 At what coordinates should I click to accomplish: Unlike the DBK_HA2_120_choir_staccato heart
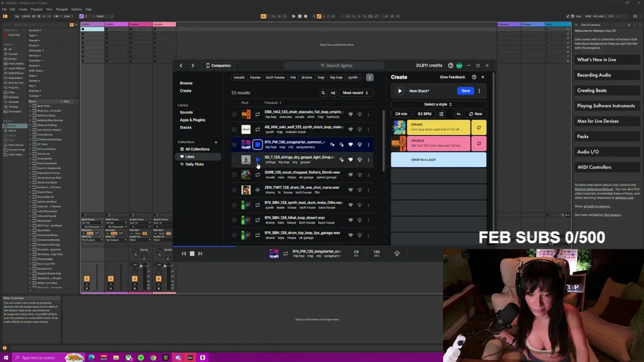[x=351, y=114]
